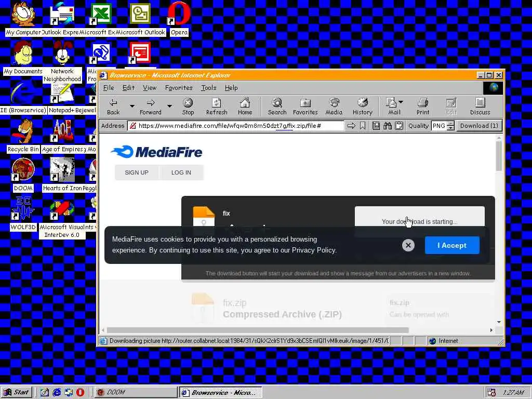Click the I Accept cookies button
Viewport: 532px width, 399px height.
pos(452,245)
